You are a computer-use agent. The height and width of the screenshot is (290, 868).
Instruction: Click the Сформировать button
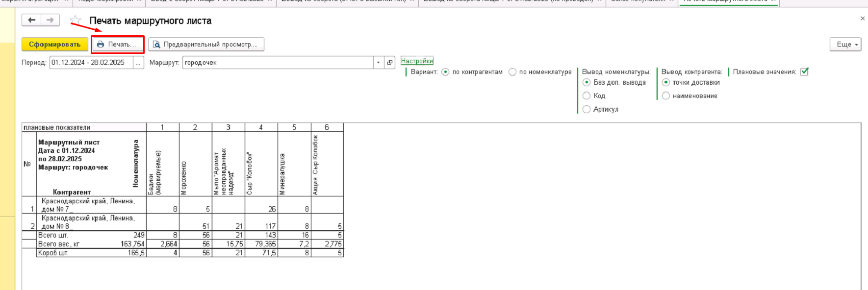coord(55,44)
